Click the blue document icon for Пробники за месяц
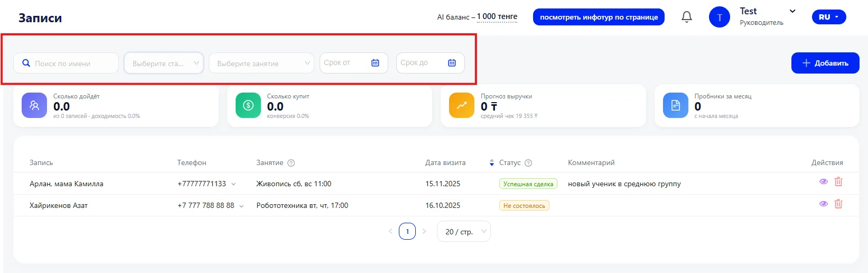 (676, 105)
